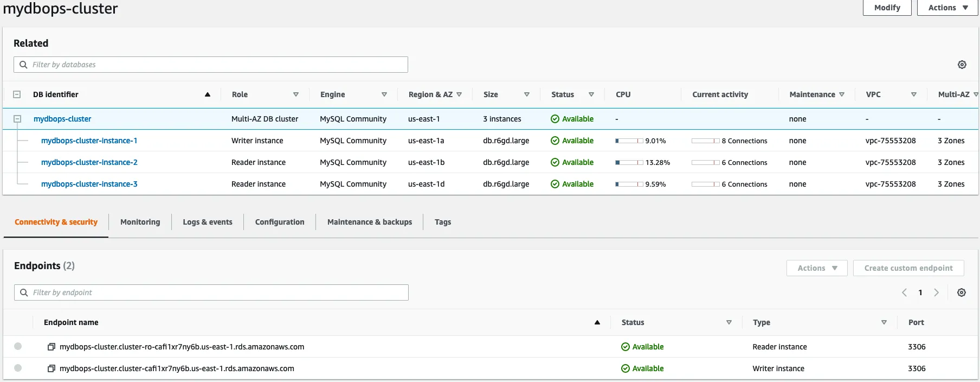
Task: Collapse the mydbops-cluster tree row
Action: [x=17, y=119]
